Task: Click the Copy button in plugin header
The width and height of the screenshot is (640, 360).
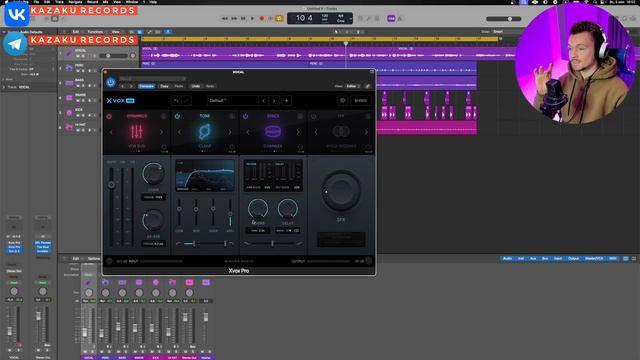Action: tap(164, 86)
